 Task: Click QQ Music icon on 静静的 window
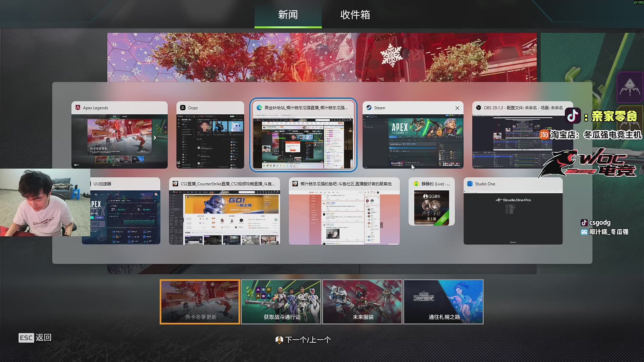[x=416, y=184]
